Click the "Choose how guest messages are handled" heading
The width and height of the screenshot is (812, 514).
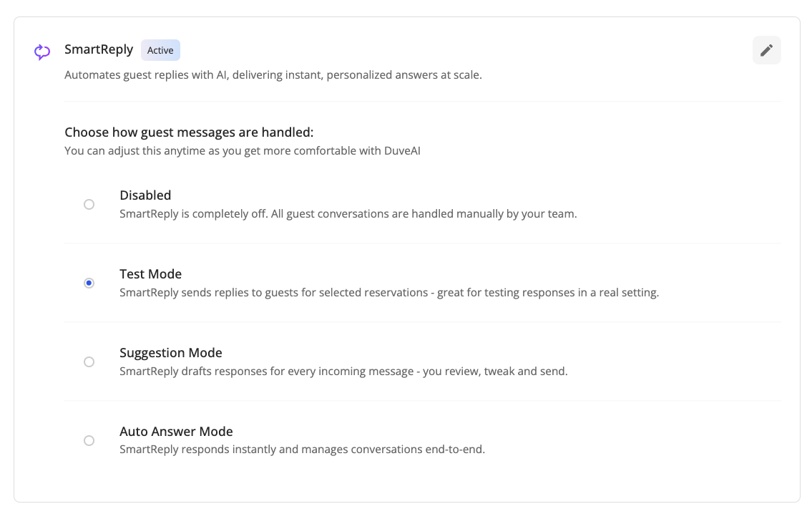tap(189, 132)
